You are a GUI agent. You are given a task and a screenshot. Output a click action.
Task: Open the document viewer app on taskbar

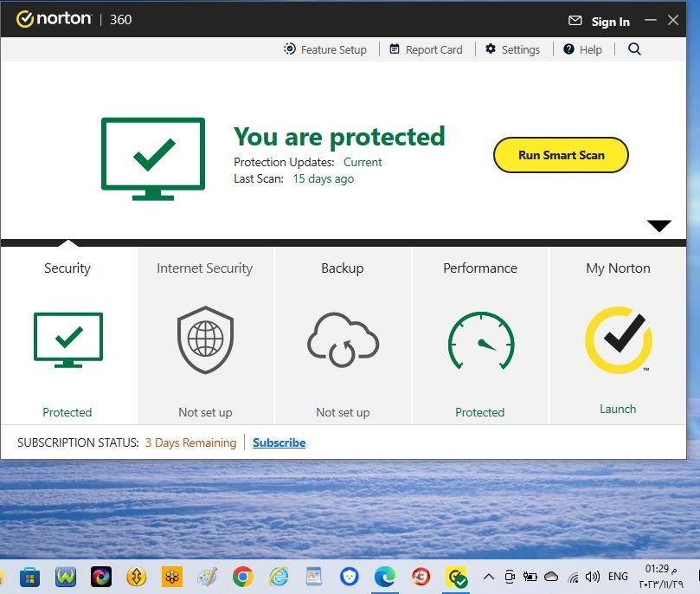[314, 577]
